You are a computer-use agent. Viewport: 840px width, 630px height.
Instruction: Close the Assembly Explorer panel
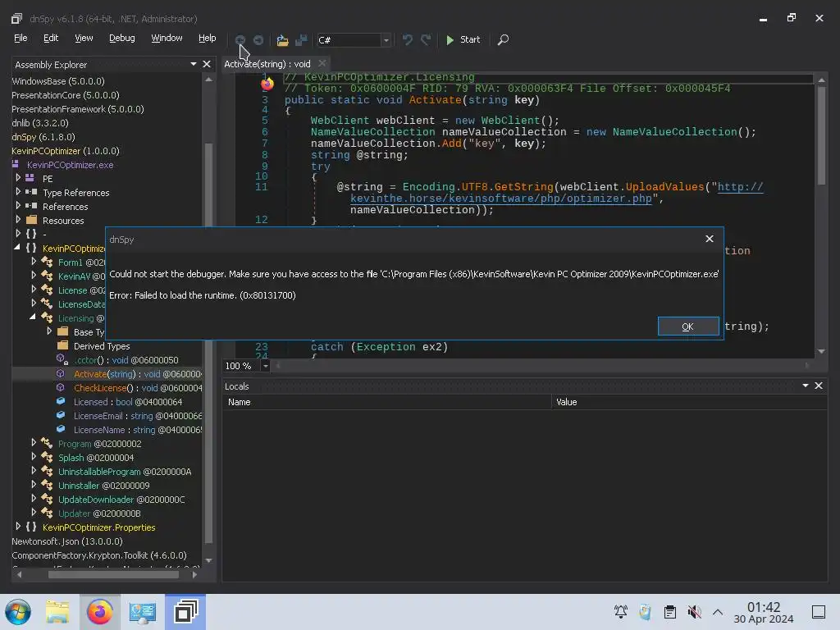click(207, 64)
